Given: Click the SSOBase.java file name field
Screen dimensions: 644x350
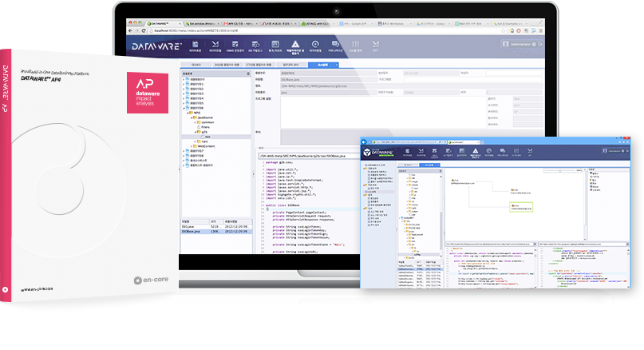Looking at the screenshot, I should (328, 79).
